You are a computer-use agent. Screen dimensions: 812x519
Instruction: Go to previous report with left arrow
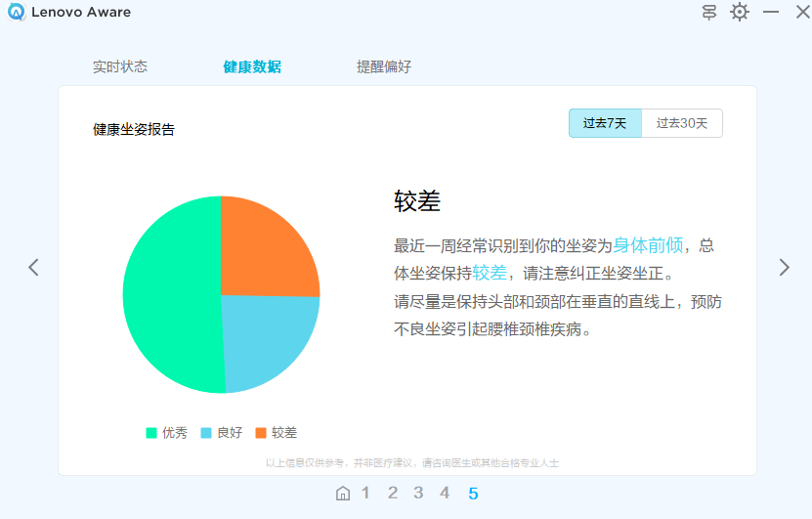point(33,267)
